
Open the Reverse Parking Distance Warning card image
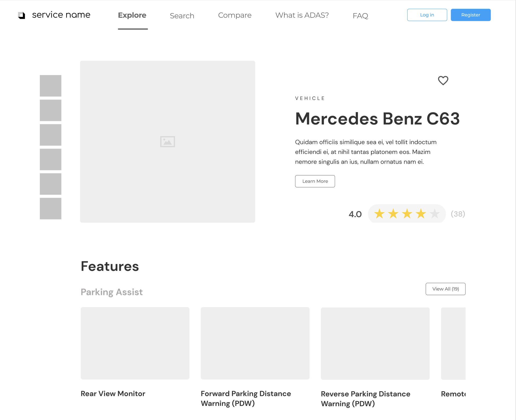375,344
